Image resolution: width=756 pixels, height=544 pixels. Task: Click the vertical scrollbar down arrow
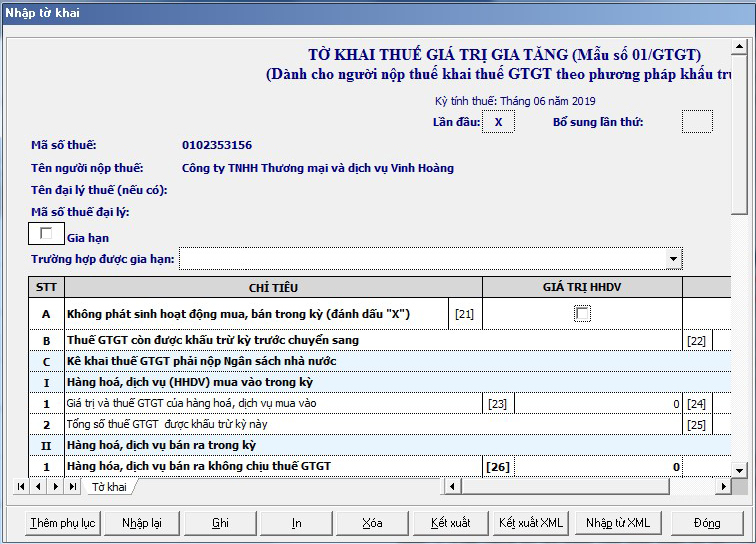click(739, 469)
